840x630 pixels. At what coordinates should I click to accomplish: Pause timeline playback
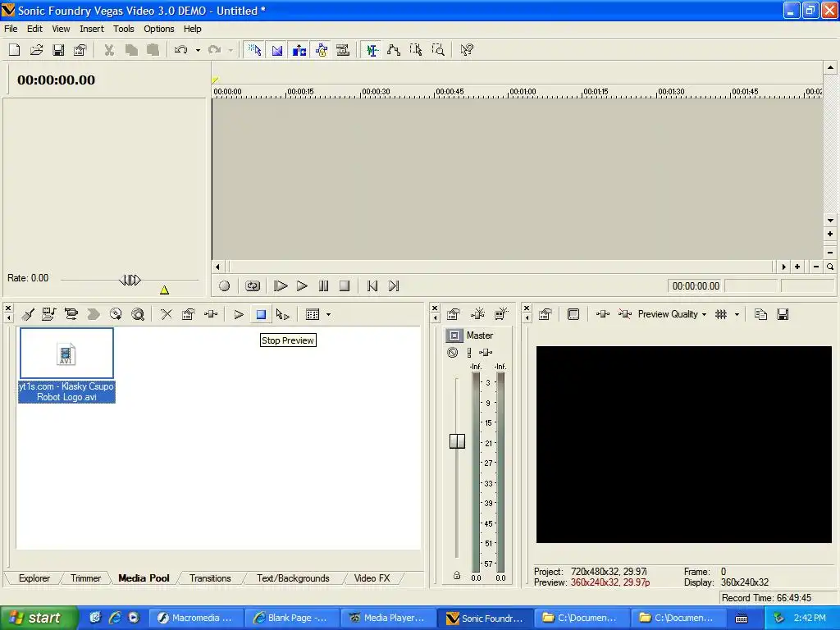point(323,286)
